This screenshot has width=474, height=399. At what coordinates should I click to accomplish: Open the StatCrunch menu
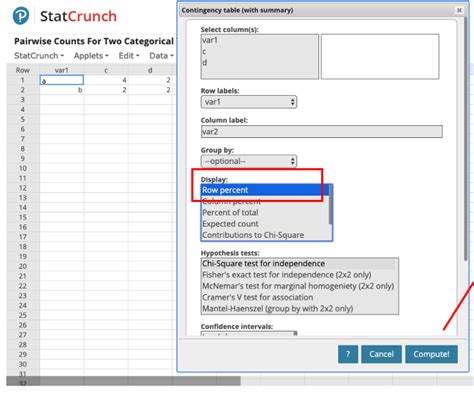point(39,56)
